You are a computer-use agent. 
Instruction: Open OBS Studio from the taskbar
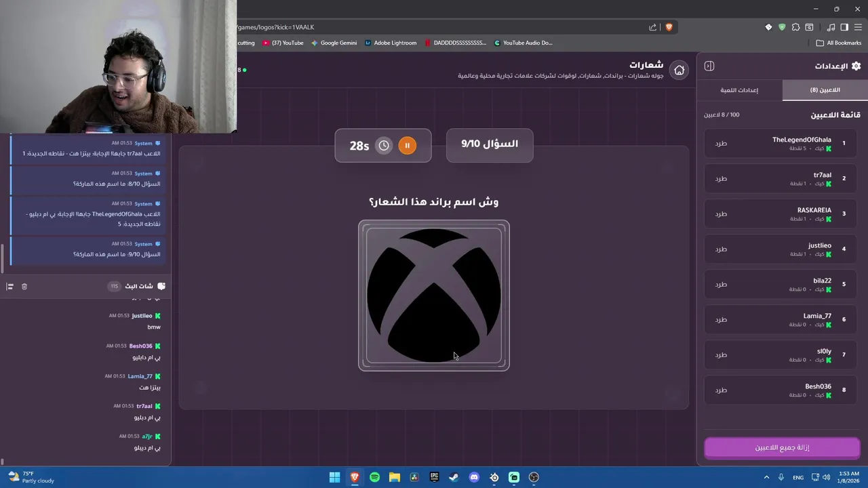[534, 477]
